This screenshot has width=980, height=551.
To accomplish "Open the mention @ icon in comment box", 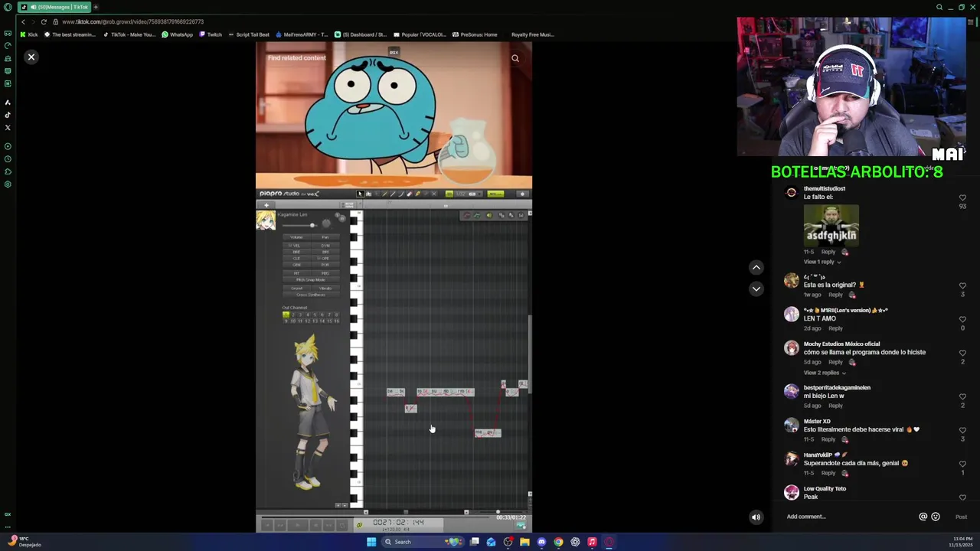I will [x=923, y=517].
